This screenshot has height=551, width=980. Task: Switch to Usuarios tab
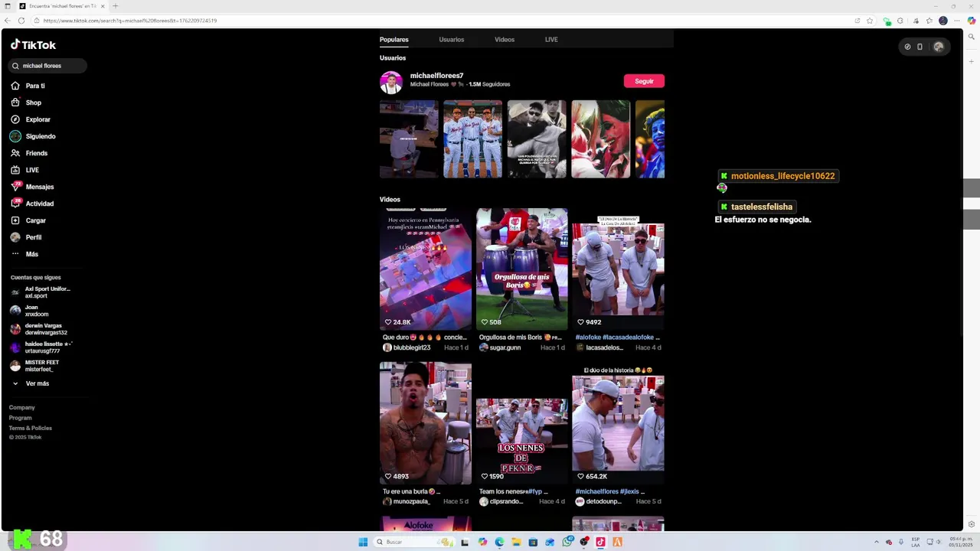[451, 40]
